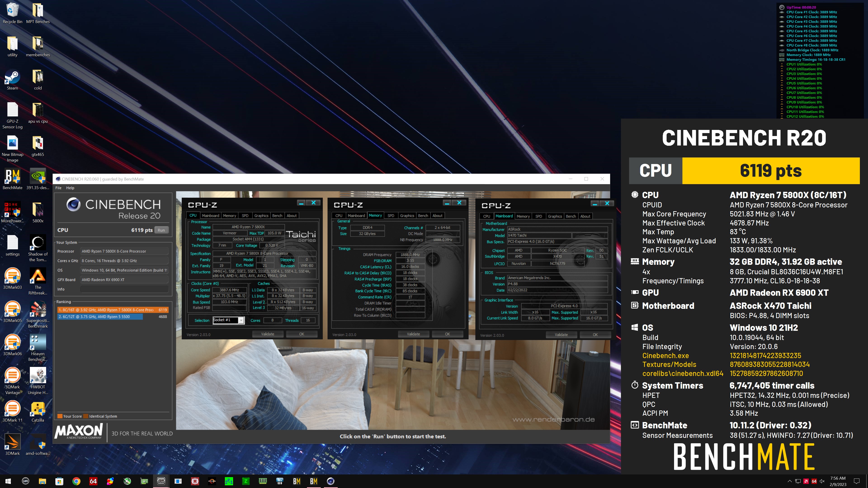Open The Riftbreaker desktop shortcut

(38, 282)
